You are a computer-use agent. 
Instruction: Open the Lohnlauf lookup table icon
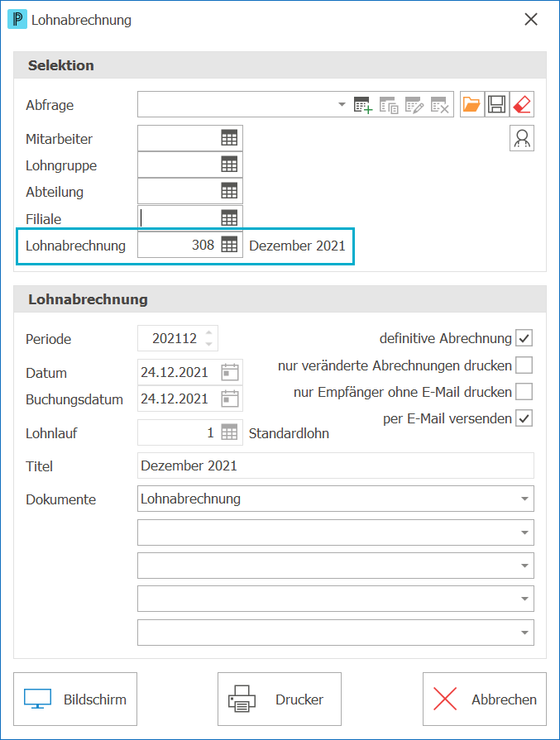229,432
